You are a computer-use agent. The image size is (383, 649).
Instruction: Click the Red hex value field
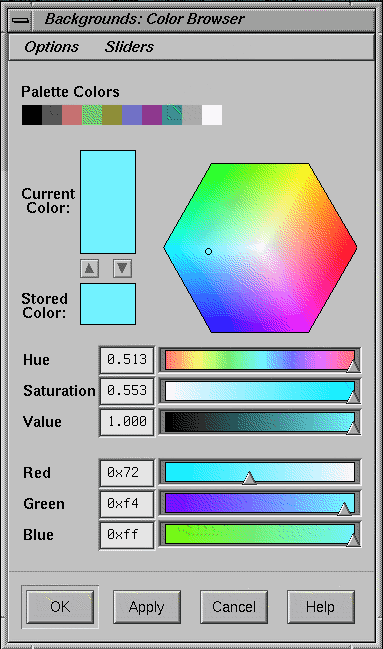coord(127,472)
